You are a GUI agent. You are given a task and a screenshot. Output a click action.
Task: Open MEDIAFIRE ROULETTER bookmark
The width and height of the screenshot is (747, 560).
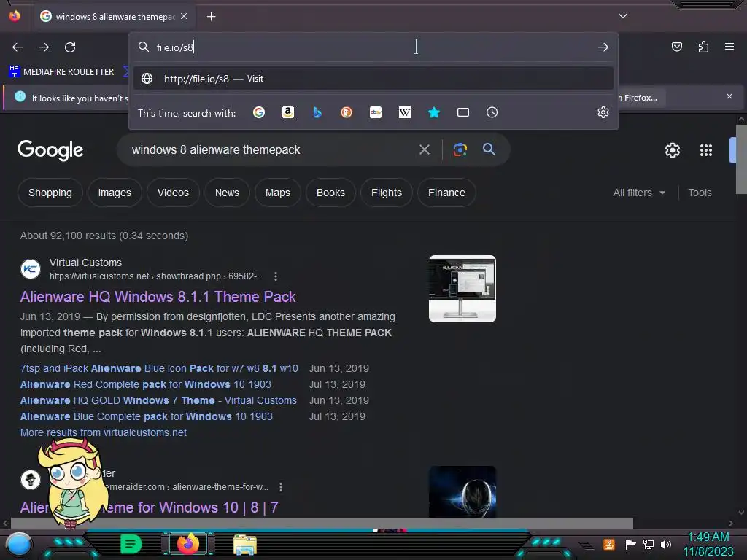[x=61, y=72]
